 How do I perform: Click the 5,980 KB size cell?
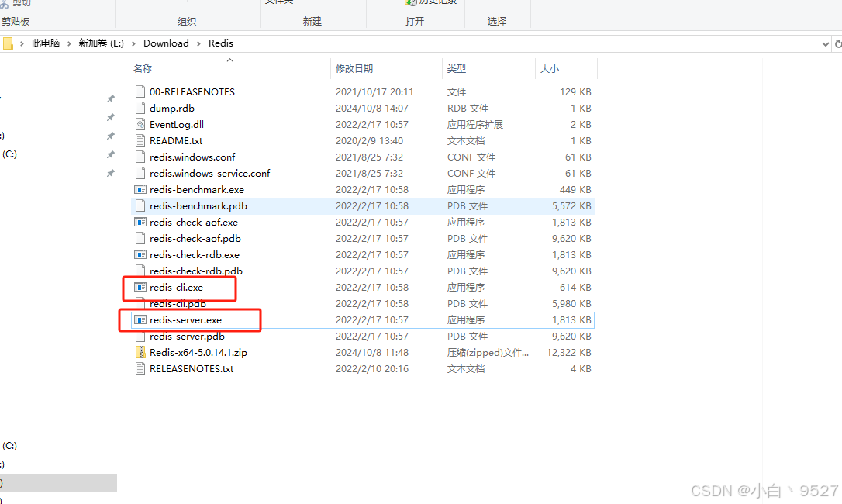click(x=571, y=304)
